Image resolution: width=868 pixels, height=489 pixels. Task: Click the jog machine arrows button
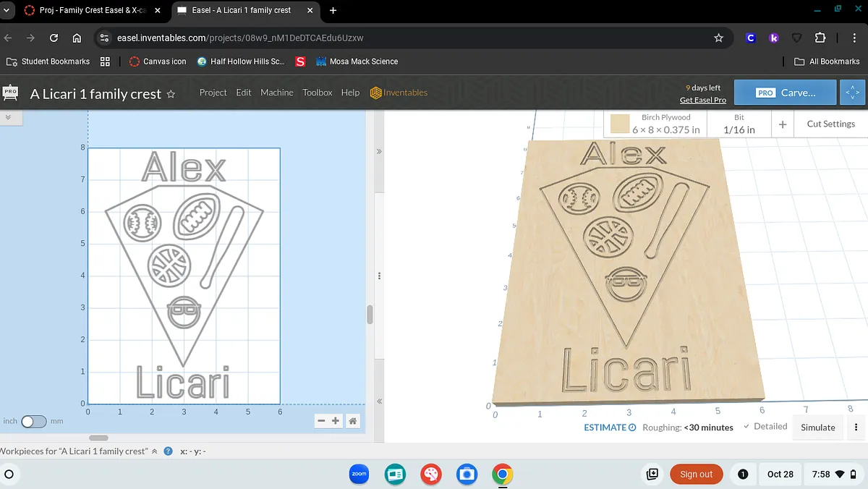pos(852,93)
